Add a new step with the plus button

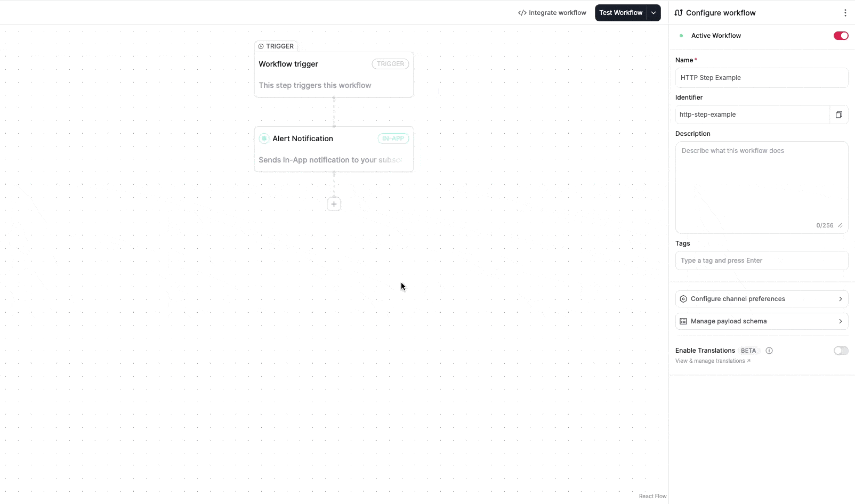pos(334,204)
